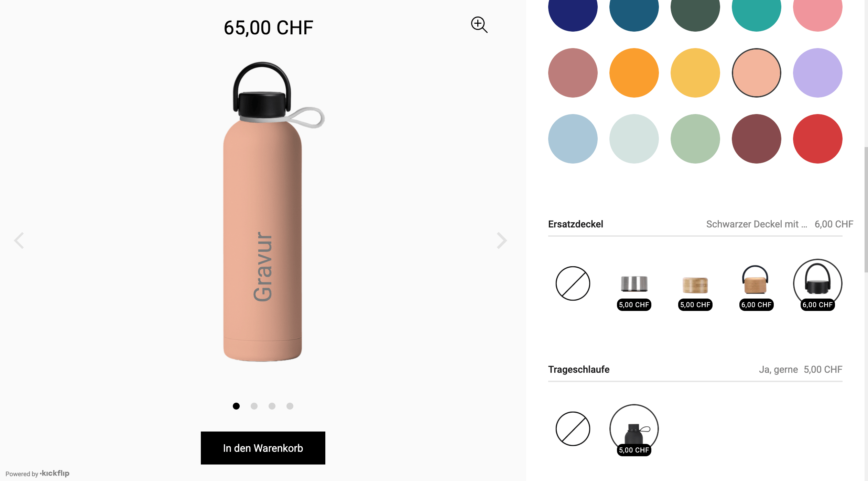868x481 pixels.
Task: Go to the previous product image
Action: point(19,240)
